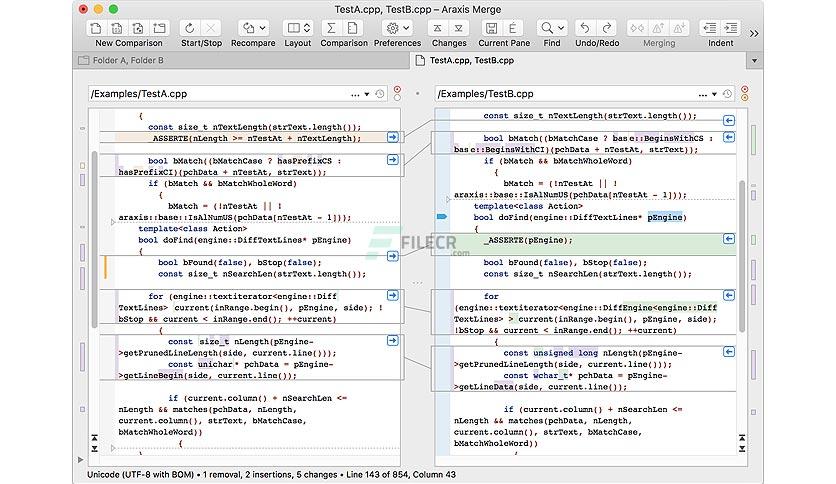
Task: Merge the right DiffEngine for-loop block leftward
Action: click(729, 295)
